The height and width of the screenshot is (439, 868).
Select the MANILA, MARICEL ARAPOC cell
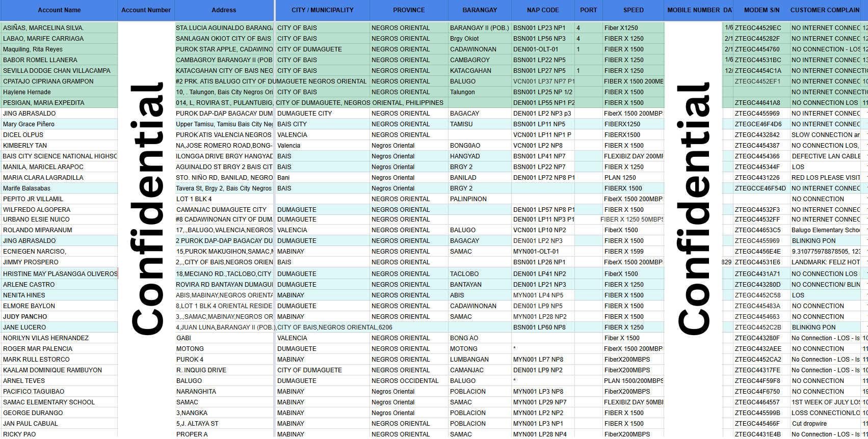point(59,167)
